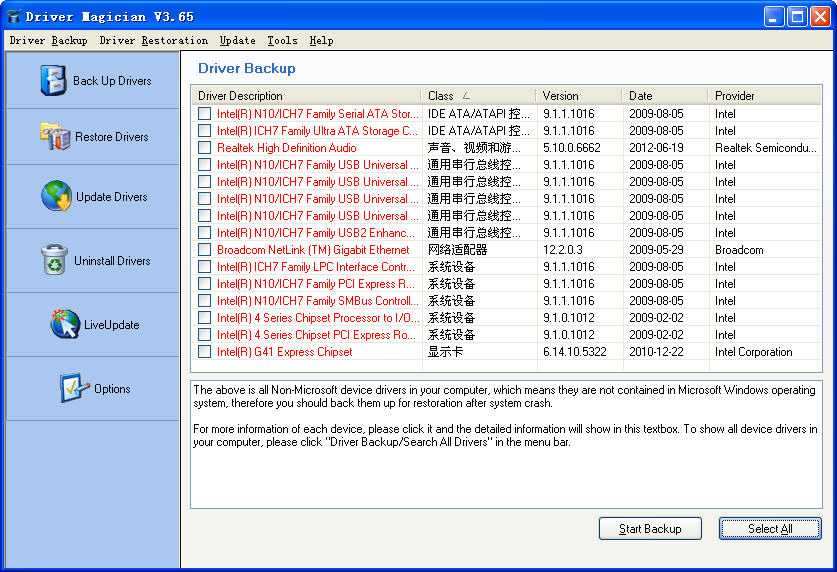Click the Class column header sort arrow
The height and width of the screenshot is (572, 837).
pos(466,96)
